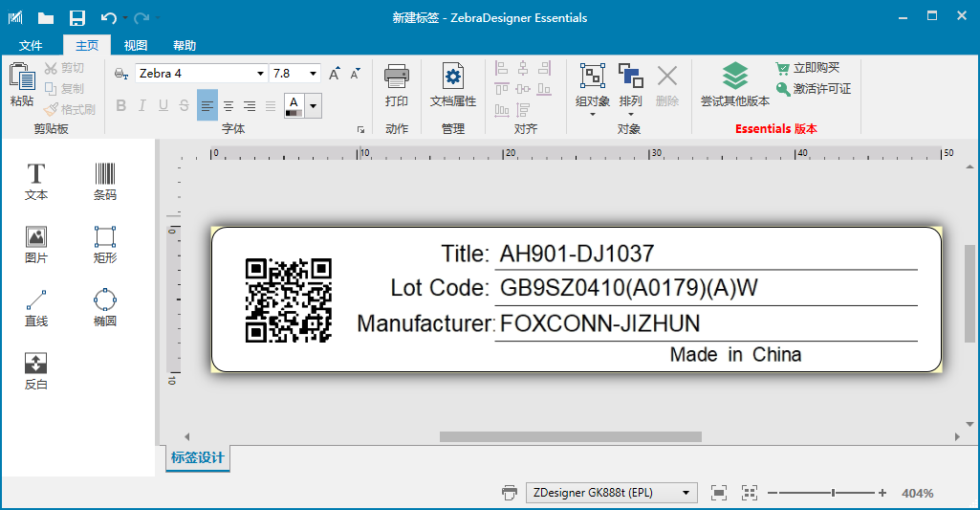
Task: Open the Help (帮助) tab
Action: pyautogui.click(x=185, y=45)
